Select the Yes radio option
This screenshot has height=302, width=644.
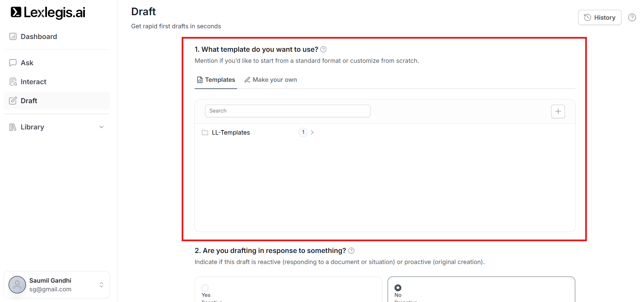coord(205,288)
